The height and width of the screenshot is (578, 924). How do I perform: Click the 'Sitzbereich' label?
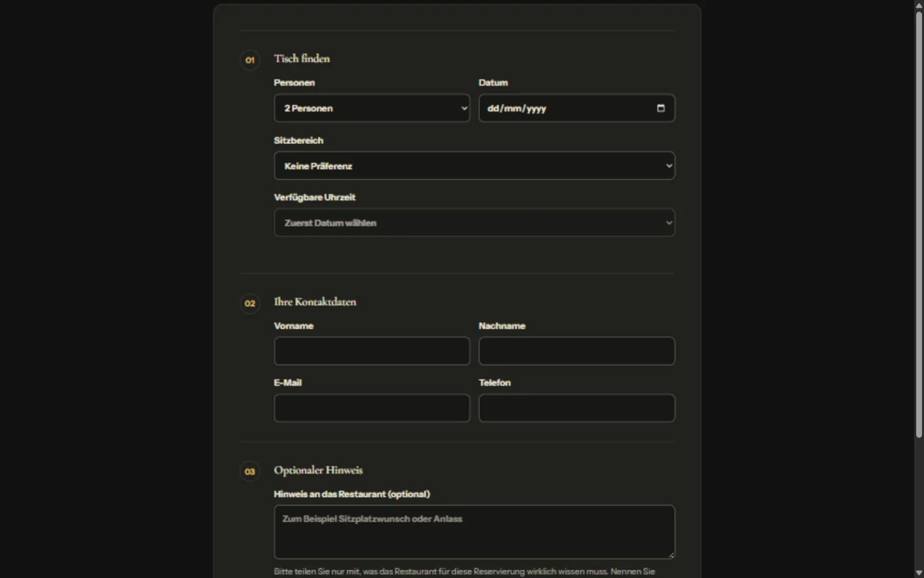(298, 140)
